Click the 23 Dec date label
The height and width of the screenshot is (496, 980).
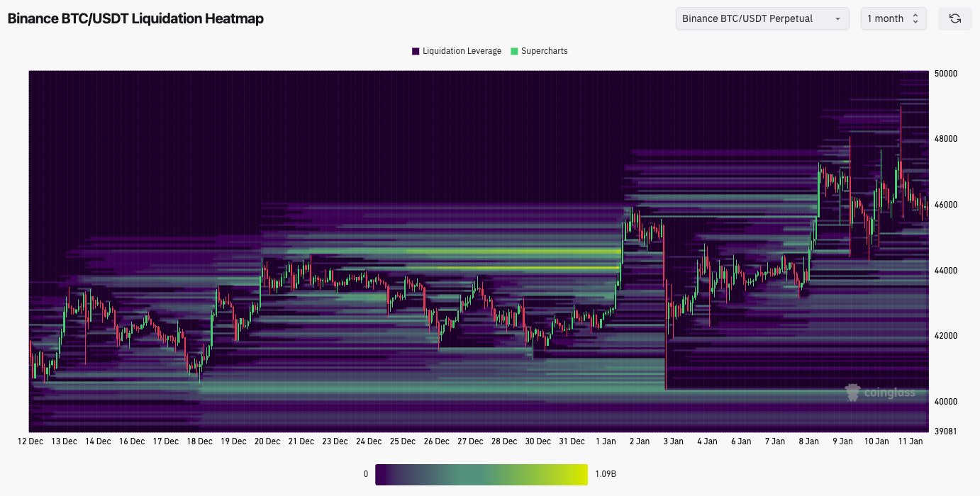tap(335, 441)
